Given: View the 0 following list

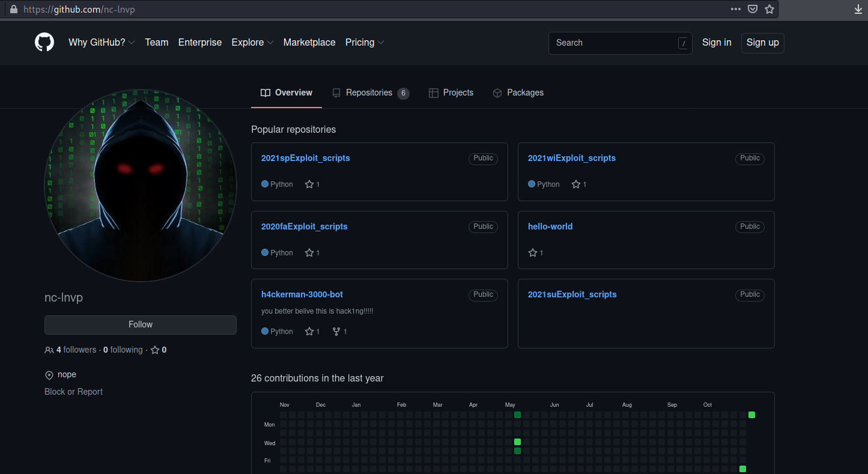Looking at the screenshot, I should coord(123,350).
